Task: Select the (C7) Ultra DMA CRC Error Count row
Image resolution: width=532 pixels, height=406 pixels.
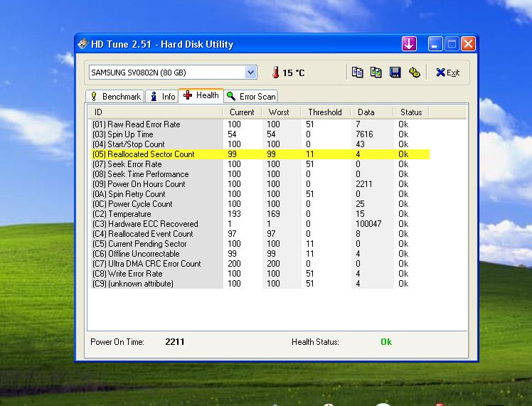Action: pyautogui.click(x=260, y=264)
